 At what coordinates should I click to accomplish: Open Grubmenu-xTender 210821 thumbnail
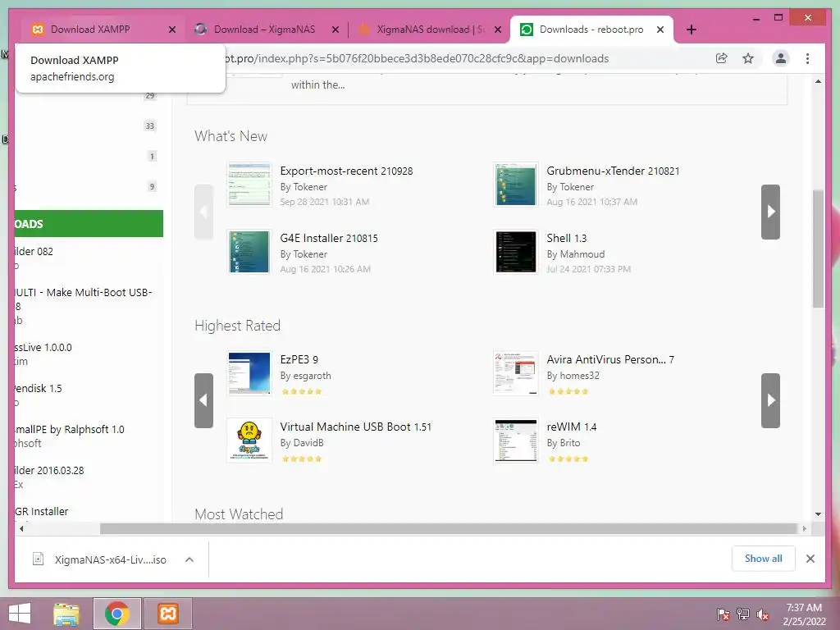coord(515,185)
